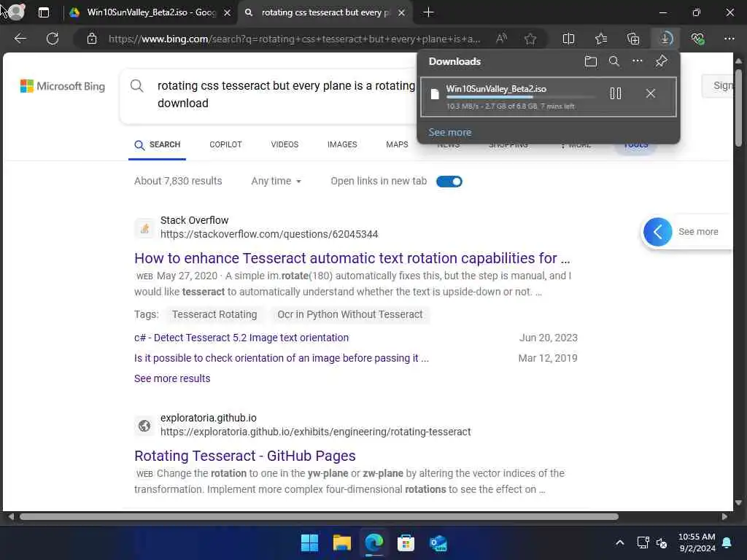Go back with the browser back arrow

[x=20, y=39]
